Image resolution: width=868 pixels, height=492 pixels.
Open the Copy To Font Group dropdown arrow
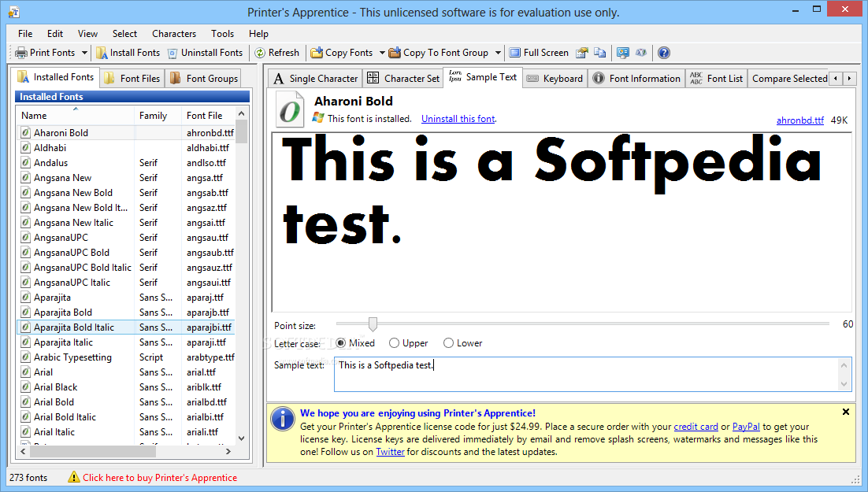pyautogui.click(x=498, y=53)
